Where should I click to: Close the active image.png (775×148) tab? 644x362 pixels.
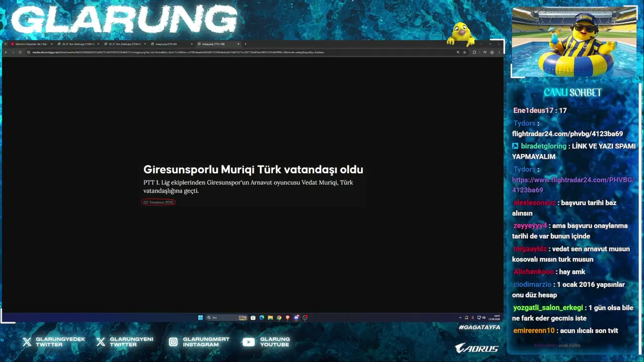click(238, 44)
